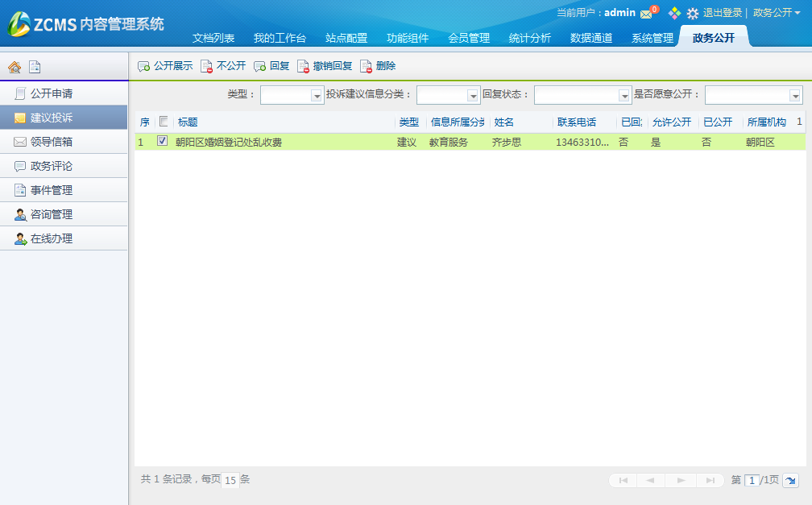Open the 是否愿意公开 dropdown
Image resolution: width=812 pixels, height=505 pixels.
click(x=796, y=95)
